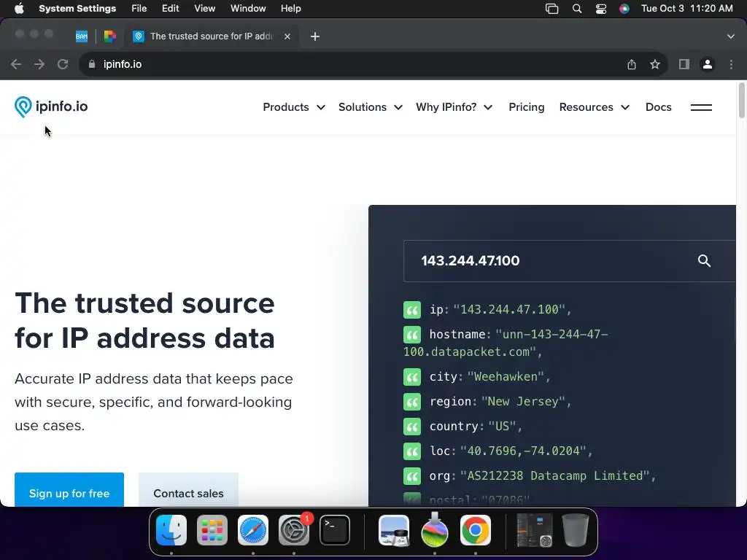Open Chrome's three-dot menu
Screen dimensions: 747x560
[x=731, y=64]
